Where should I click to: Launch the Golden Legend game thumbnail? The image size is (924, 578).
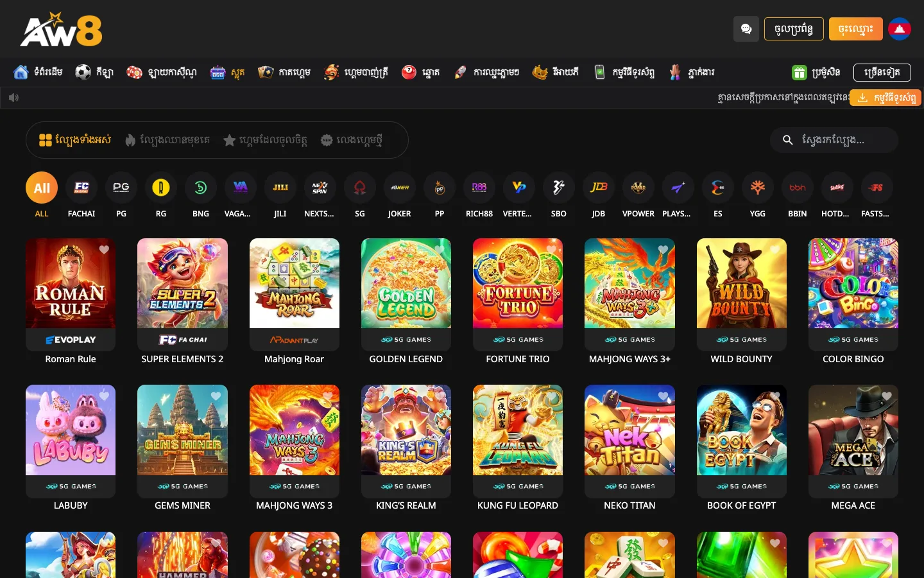coord(406,283)
